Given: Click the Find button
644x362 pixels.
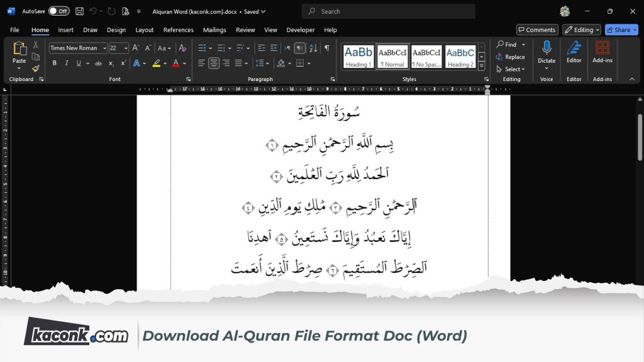Looking at the screenshot, I should click(x=506, y=45).
